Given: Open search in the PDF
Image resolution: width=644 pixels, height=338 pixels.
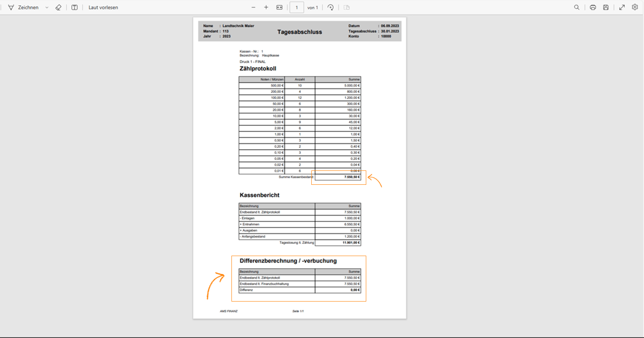Looking at the screenshot, I should tap(577, 7).
